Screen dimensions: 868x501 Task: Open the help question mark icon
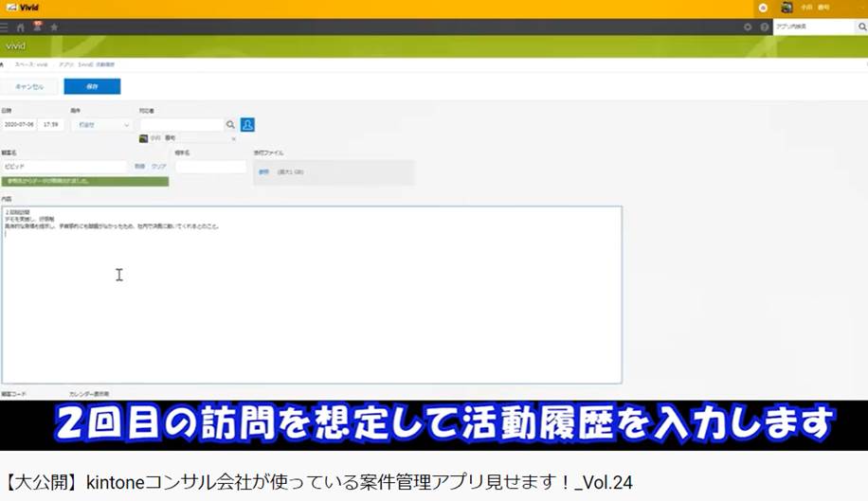[765, 27]
